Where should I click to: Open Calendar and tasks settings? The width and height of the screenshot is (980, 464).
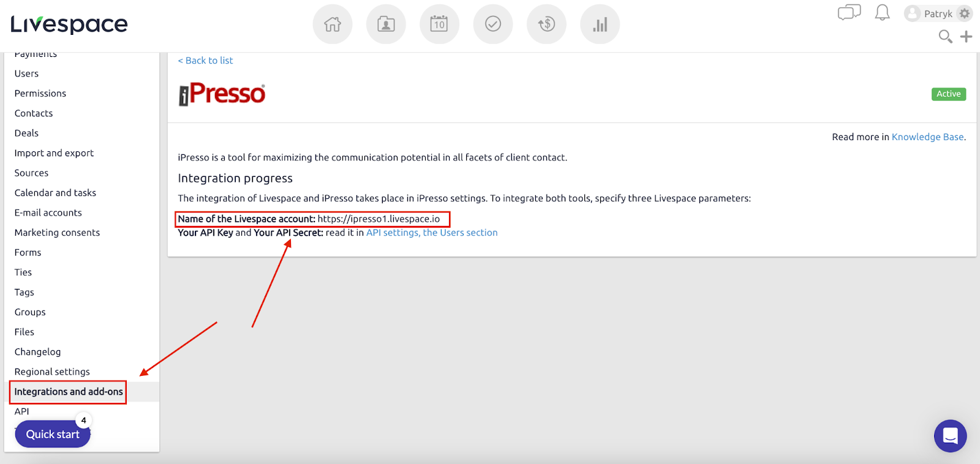(55, 193)
